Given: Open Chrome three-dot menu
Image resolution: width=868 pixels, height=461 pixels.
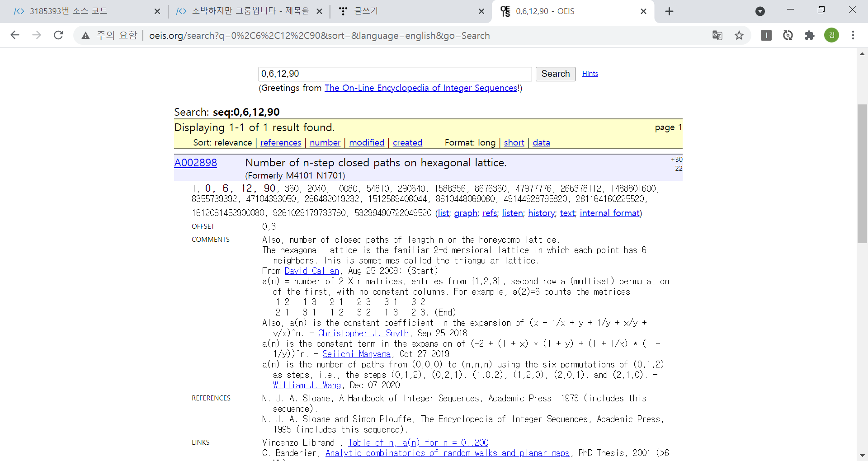Looking at the screenshot, I should [853, 35].
